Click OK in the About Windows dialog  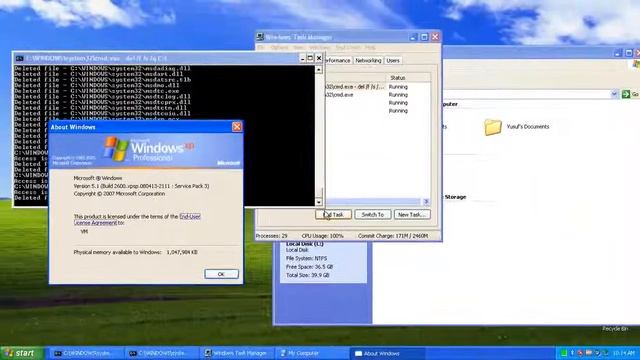(221, 274)
